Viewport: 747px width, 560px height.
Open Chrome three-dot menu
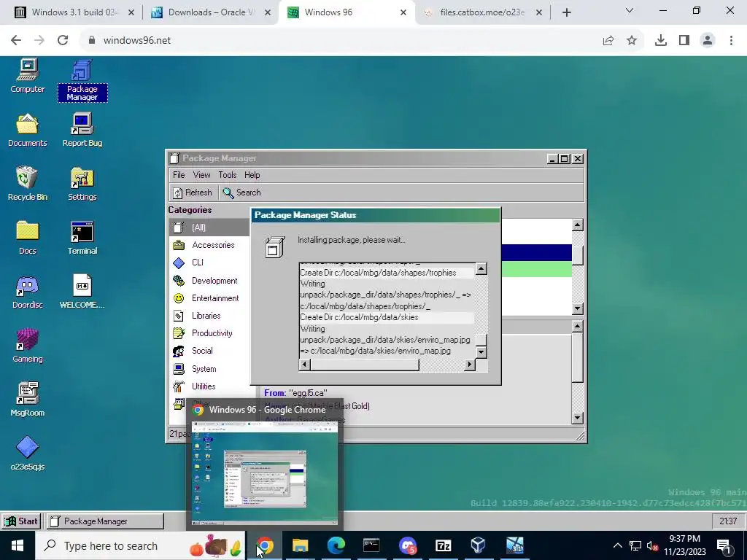coord(731,41)
